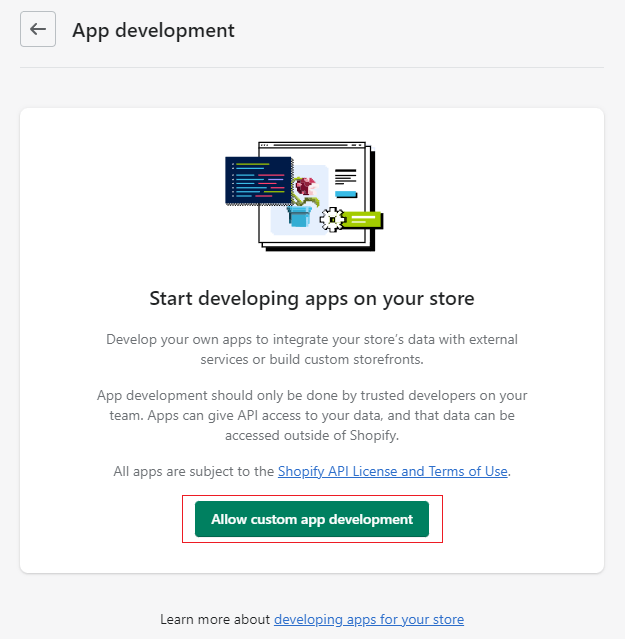The width and height of the screenshot is (625, 639).
Task: Click the App development page title
Action: [x=153, y=30]
